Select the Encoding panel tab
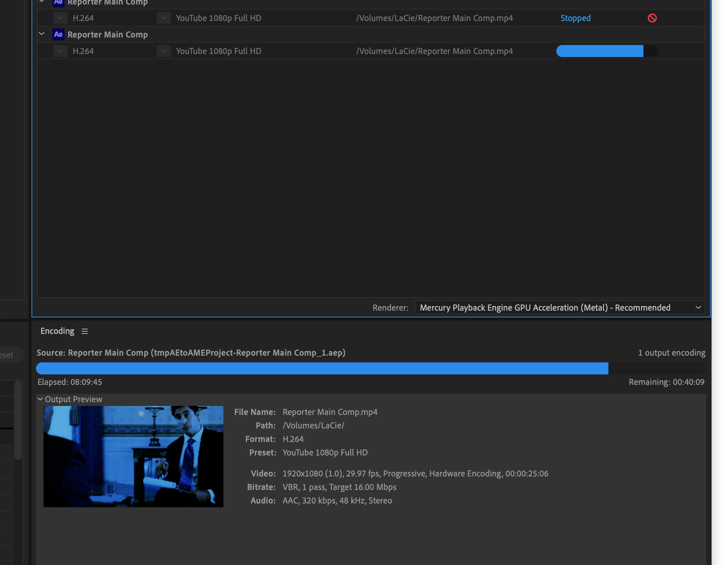Screen dimensions: 728x565 point(57,331)
